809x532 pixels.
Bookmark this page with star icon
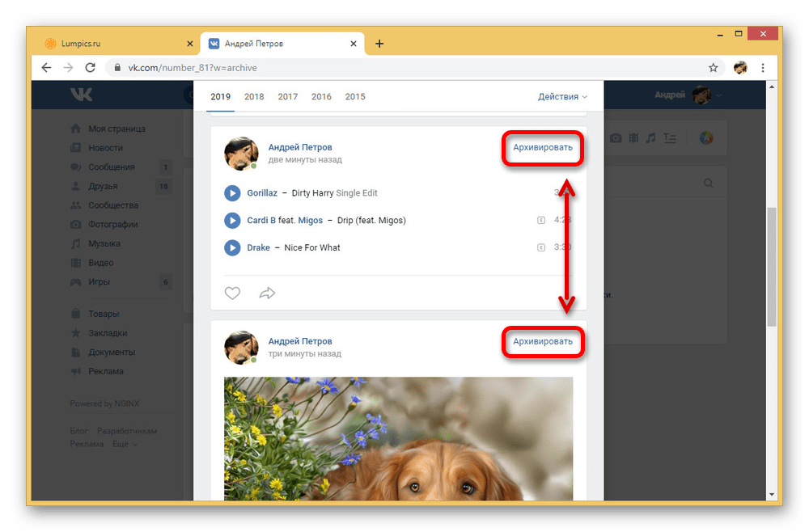coord(713,68)
